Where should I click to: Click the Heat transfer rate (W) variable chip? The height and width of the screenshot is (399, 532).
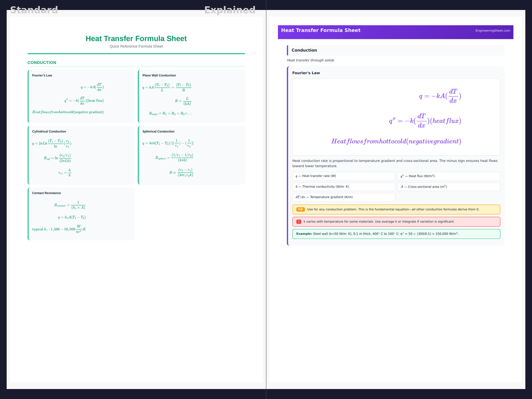click(343, 176)
